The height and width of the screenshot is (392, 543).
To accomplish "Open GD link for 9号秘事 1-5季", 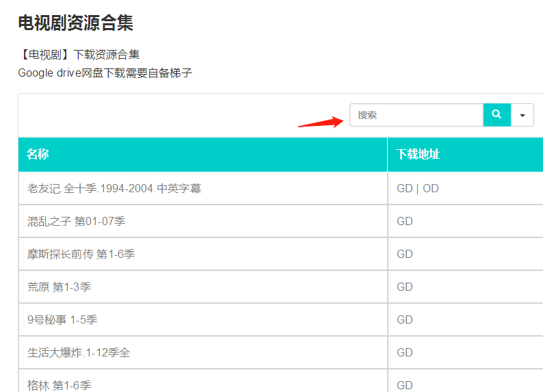I will (x=404, y=319).
